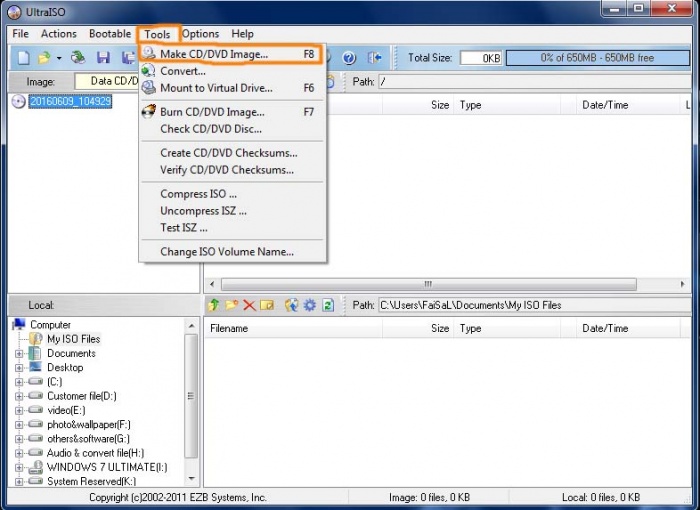700x510 pixels.
Task: Select Compress ISO menu item
Action: (198, 194)
